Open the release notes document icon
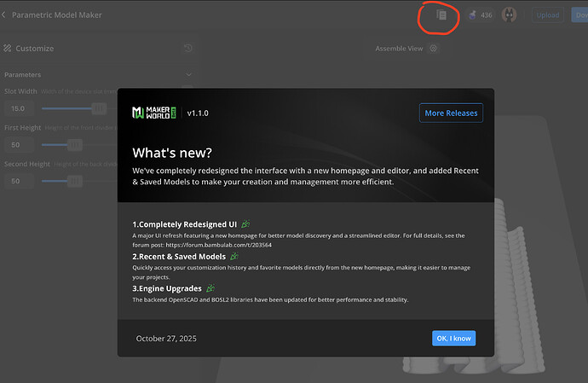The height and width of the screenshot is (383, 588). (x=441, y=15)
